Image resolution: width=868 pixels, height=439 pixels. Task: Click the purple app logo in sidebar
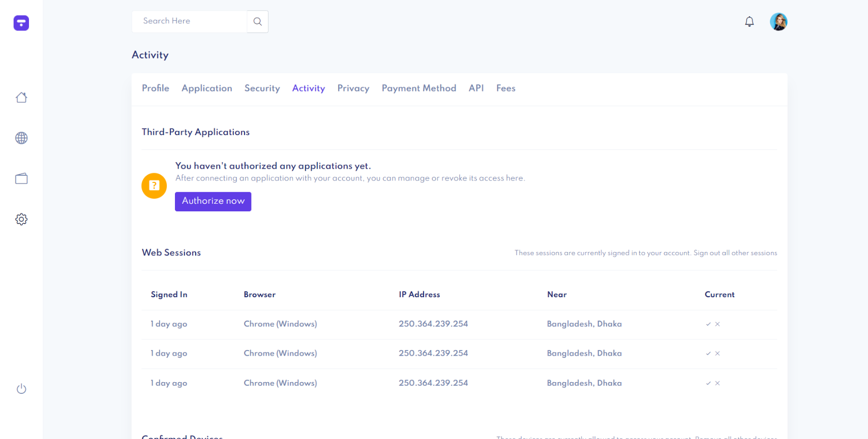point(21,23)
